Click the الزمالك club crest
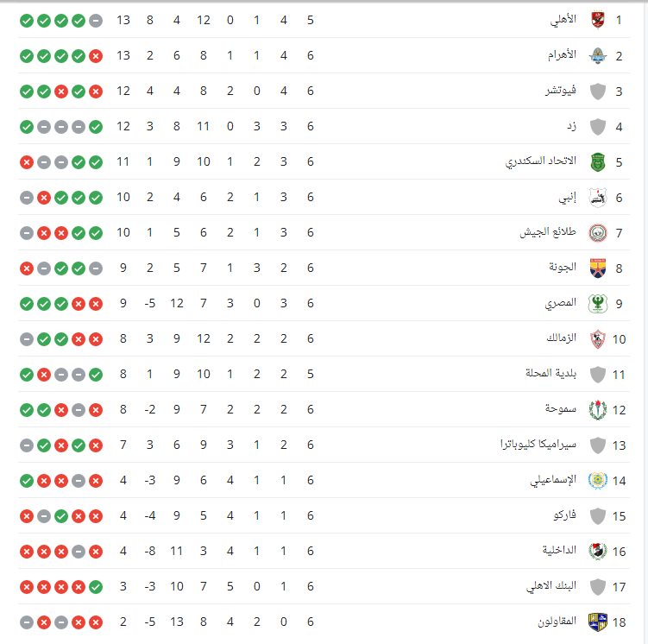 596,339
